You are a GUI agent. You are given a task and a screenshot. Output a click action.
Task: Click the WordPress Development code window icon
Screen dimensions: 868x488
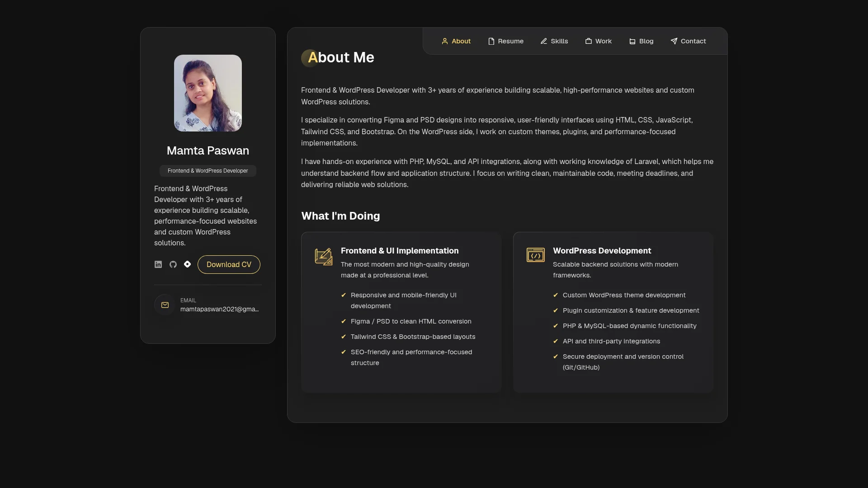pyautogui.click(x=536, y=255)
